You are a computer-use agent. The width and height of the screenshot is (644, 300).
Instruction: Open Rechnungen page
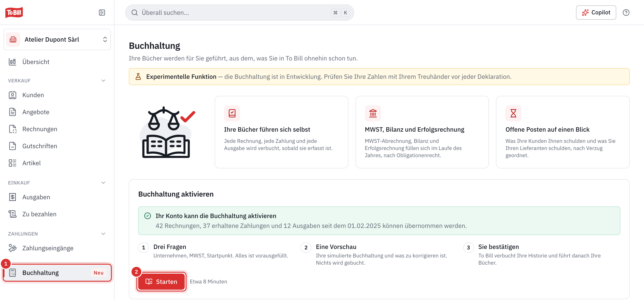pyautogui.click(x=57, y=129)
